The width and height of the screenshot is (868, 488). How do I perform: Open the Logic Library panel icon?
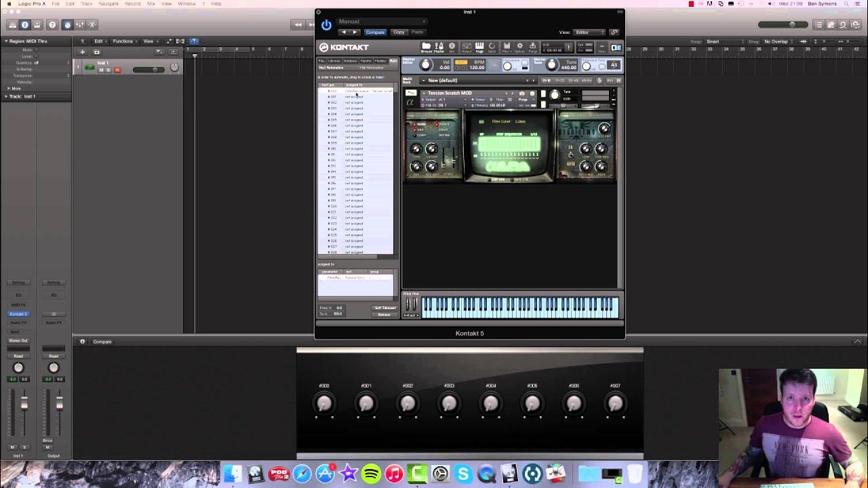[x=12, y=25]
